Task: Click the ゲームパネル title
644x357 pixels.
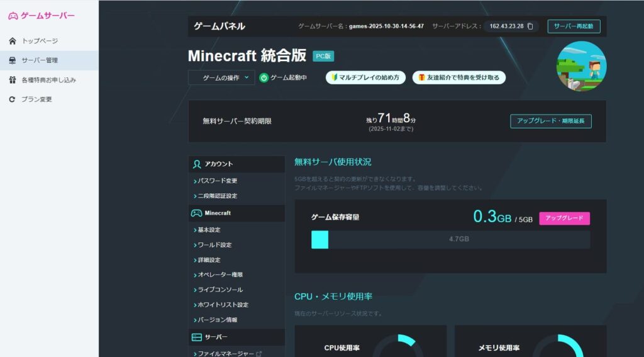Action: [x=219, y=26]
